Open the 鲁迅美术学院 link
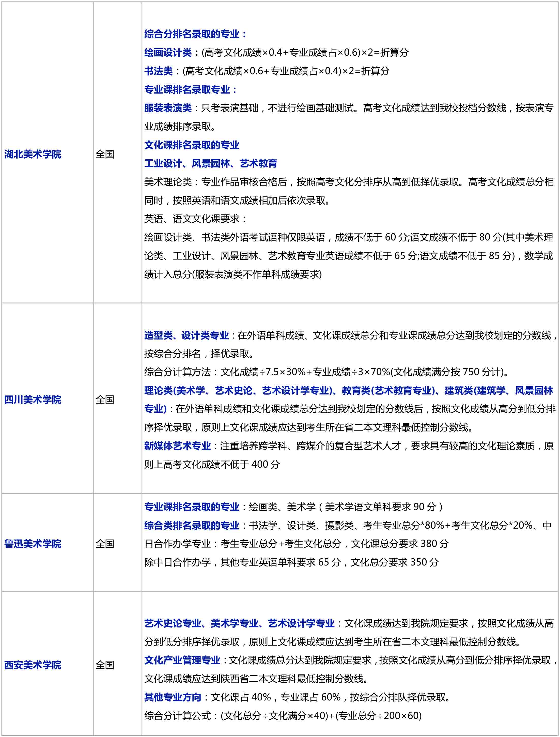Image resolution: width=560 pixels, height=737 pixels. click(x=33, y=544)
